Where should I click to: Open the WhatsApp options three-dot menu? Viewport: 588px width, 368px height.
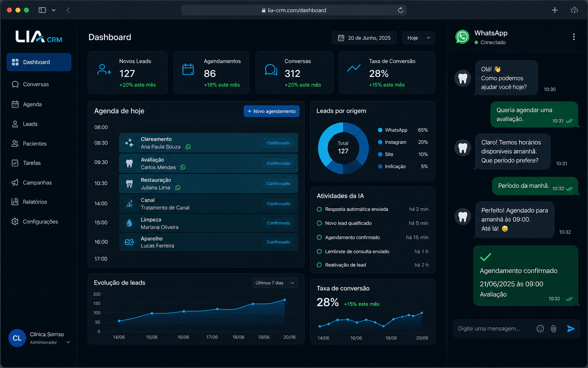click(x=574, y=37)
